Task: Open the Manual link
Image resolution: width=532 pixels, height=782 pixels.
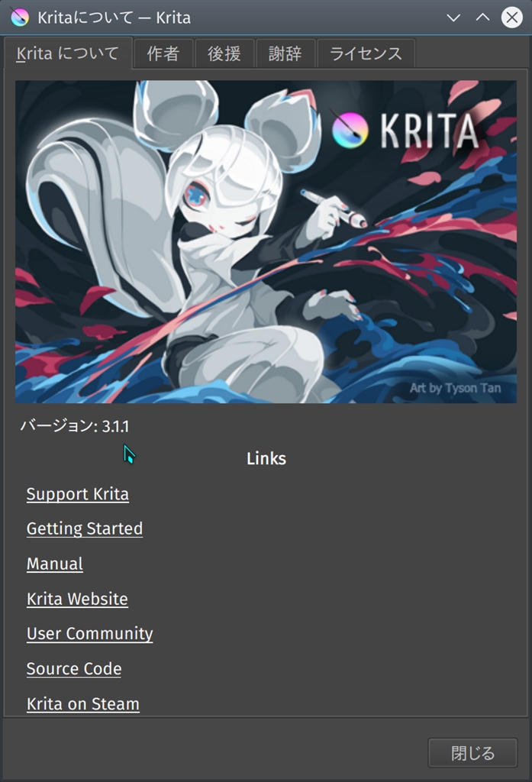Action: (55, 564)
